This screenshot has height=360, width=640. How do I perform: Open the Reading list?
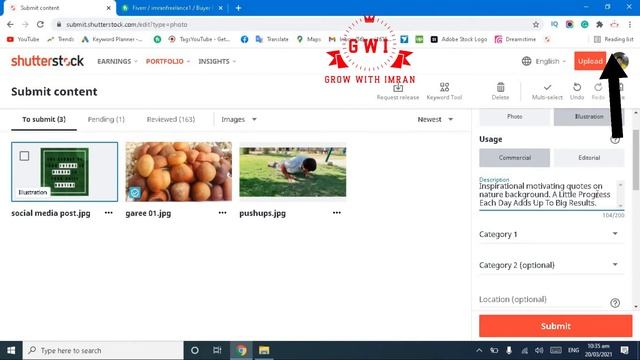click(x=613, y=39)
